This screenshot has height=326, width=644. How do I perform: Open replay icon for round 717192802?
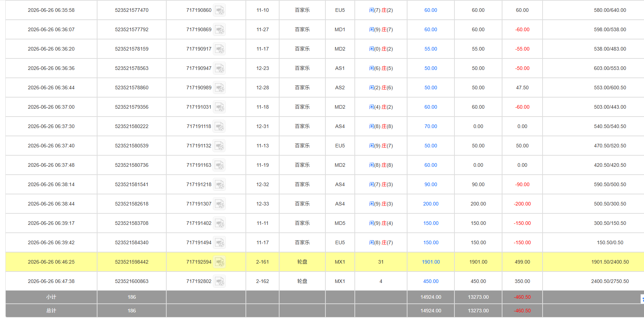(219, 281)
